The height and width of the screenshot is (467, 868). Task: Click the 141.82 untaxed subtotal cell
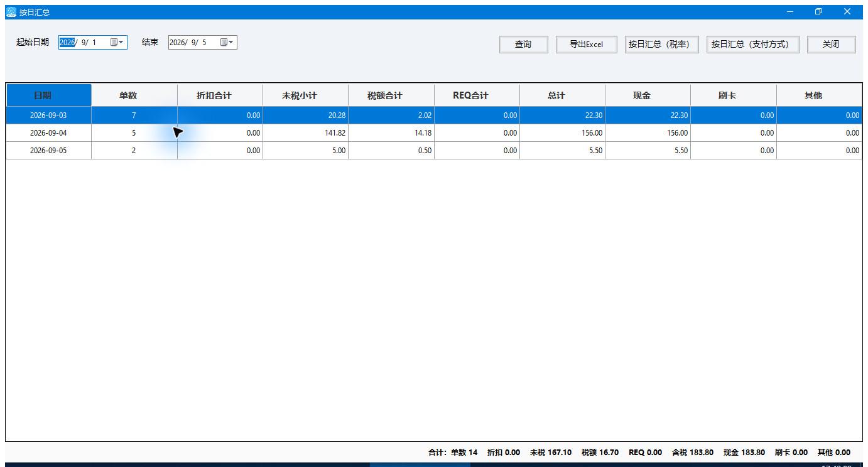[x=305, y=133]
